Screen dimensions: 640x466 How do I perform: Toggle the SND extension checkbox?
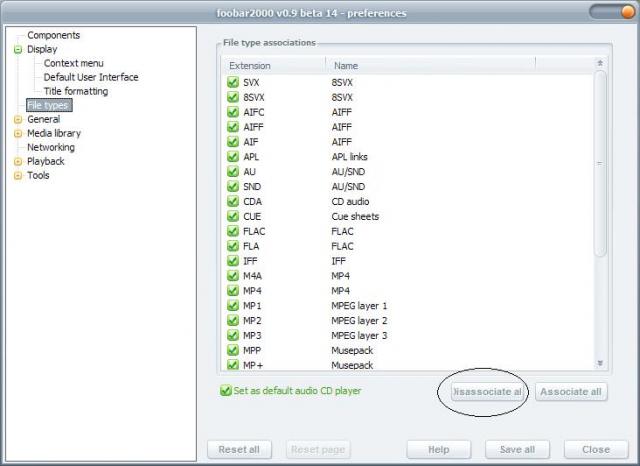(233, 186)
